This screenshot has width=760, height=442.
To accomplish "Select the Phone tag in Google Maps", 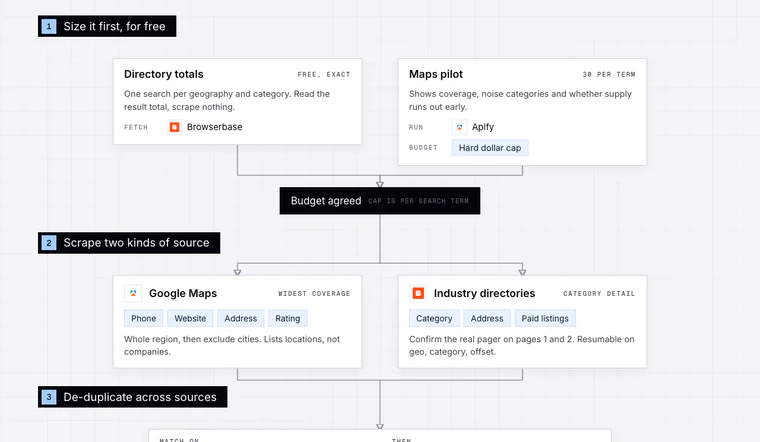I will [x=143, y=318].
